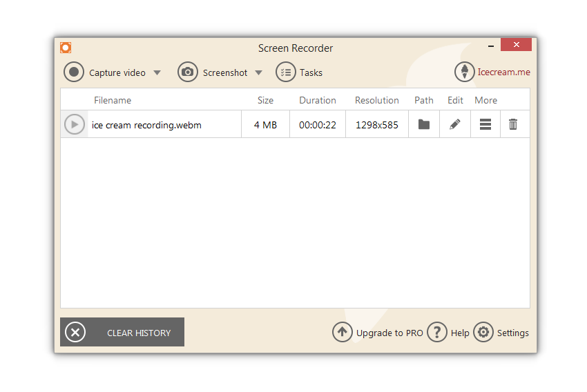Open the Screenshot dropdown arrow
Viewport: 587px width, 392px height.
(x=259, y=72)
